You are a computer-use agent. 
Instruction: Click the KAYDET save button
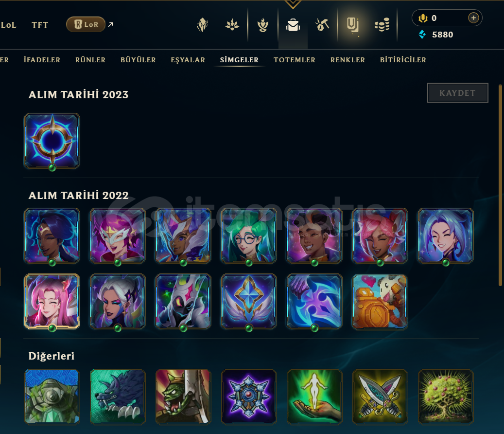click(457, 92)
